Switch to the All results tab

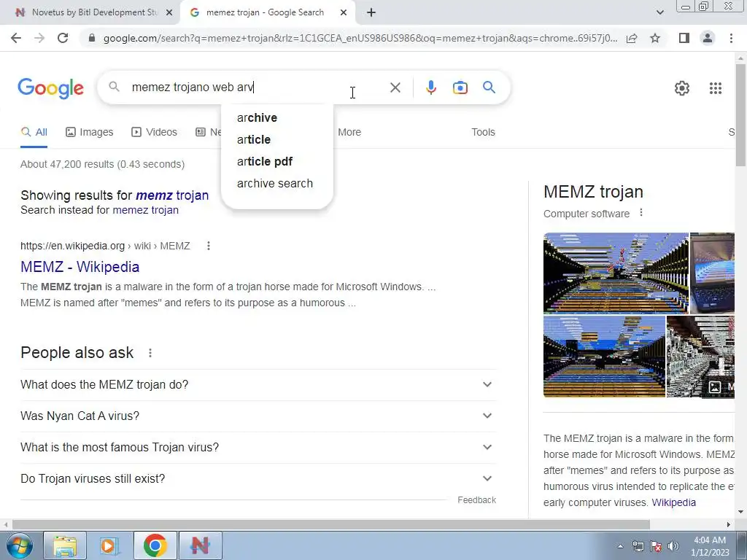(34, 132)
